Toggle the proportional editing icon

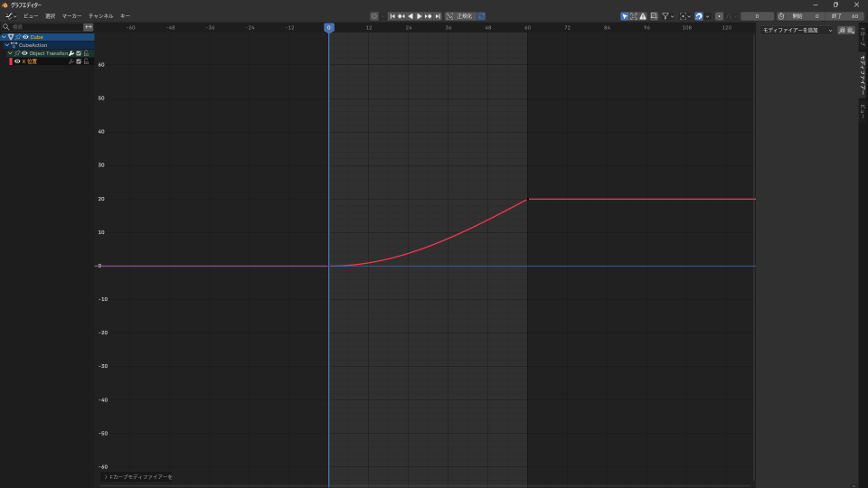coord(719,16)
